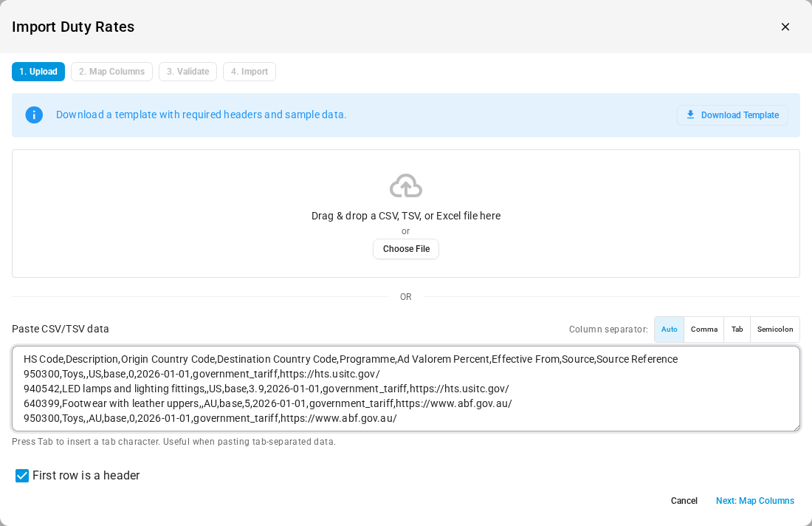Close the Import Duty Rates dialog
This screenshot has width=812, height=526.
point(785,27)
